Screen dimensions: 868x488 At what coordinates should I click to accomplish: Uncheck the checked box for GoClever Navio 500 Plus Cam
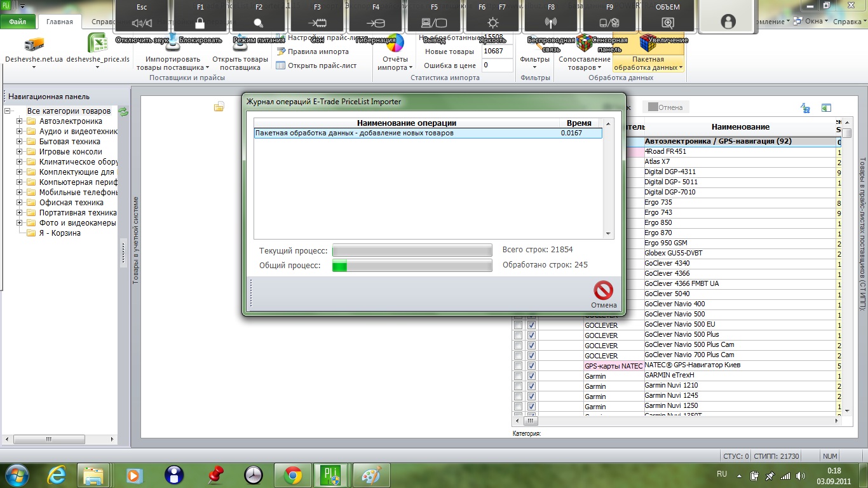(532, 346)
